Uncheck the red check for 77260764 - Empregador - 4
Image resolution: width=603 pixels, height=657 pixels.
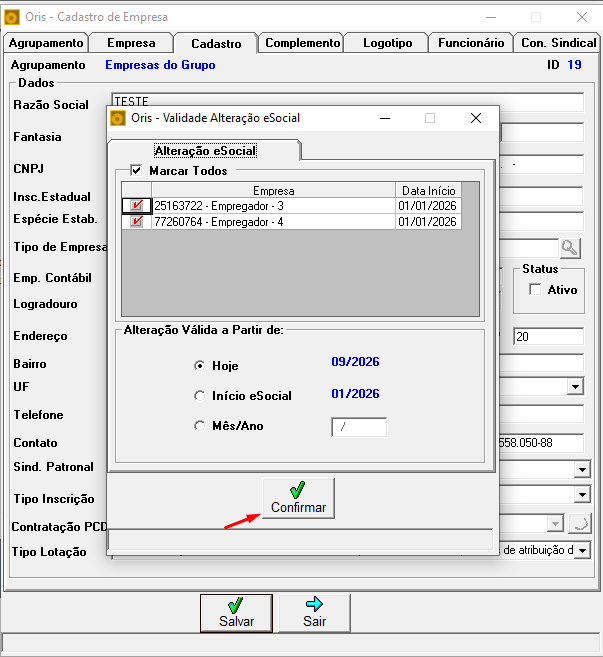tap(137, 222)
